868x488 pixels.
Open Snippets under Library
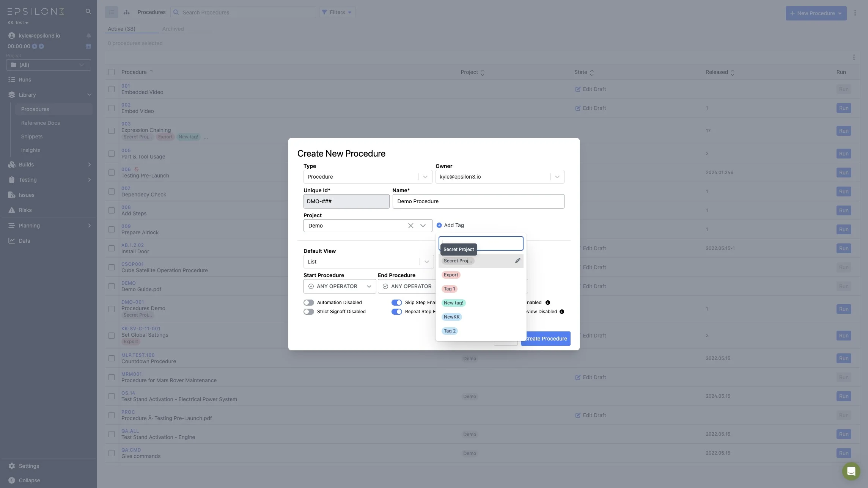coord(32,137)
